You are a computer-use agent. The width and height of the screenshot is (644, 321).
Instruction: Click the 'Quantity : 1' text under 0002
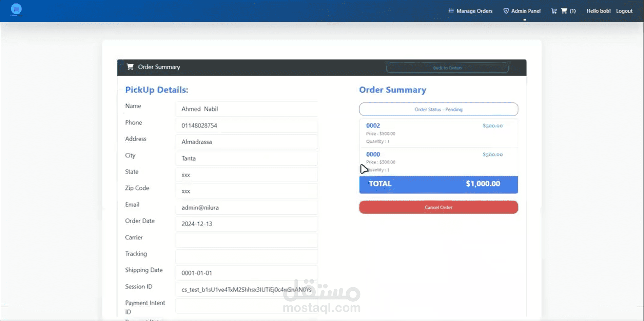(x=378, y=141)
